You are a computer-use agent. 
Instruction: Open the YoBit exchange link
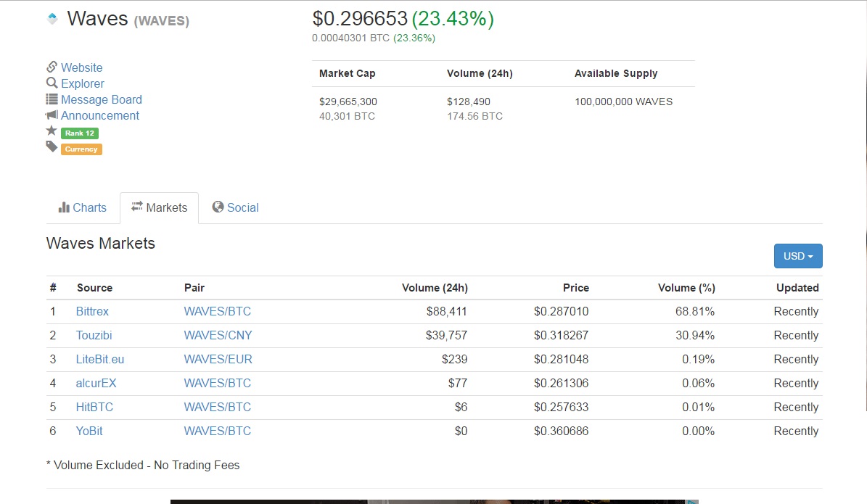click(x=89, y=431)
